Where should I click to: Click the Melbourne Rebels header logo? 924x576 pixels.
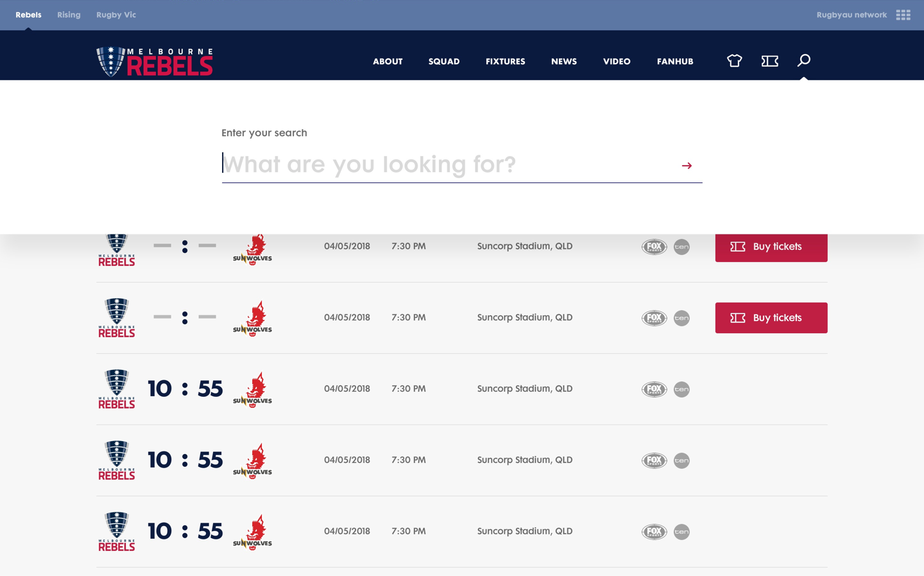[155, 62]
